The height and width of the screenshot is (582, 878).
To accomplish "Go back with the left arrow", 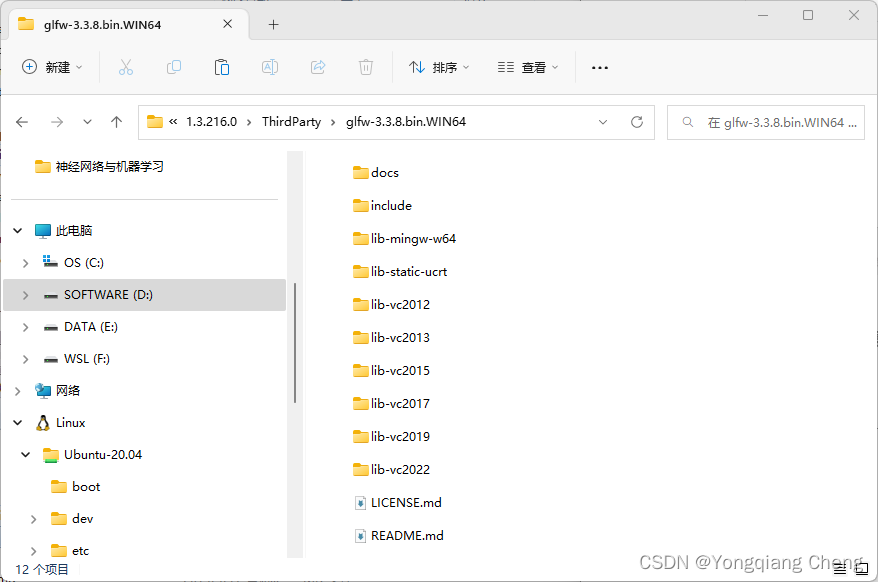I will pos(22,122).
